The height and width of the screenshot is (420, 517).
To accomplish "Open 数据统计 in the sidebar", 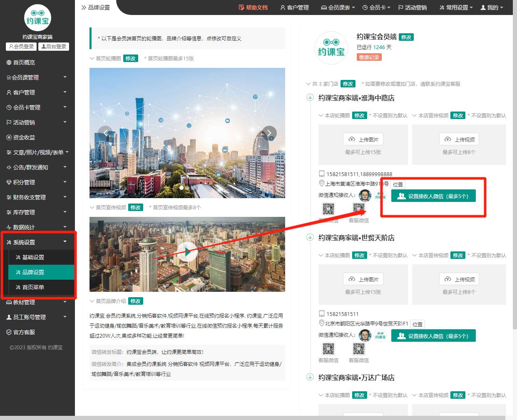I will pyautogui.click(x=37, y=227).
